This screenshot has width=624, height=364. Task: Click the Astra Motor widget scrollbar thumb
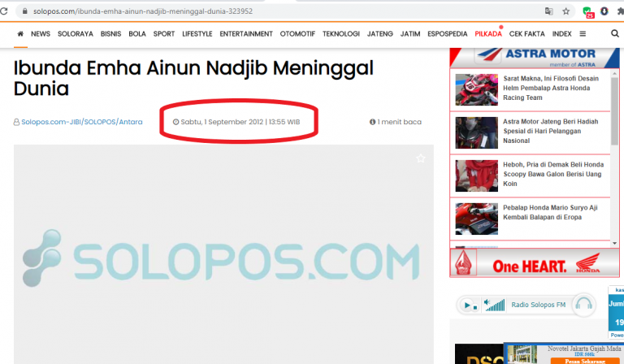(x=615, y=111)
